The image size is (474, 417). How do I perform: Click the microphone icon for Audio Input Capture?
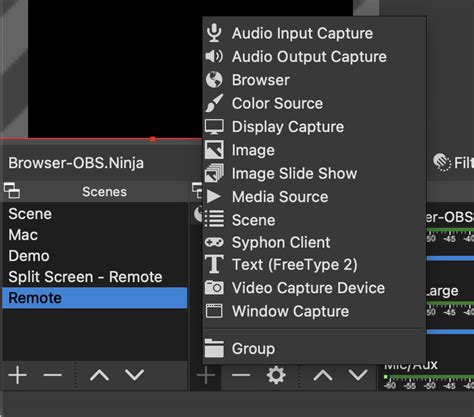214,33
